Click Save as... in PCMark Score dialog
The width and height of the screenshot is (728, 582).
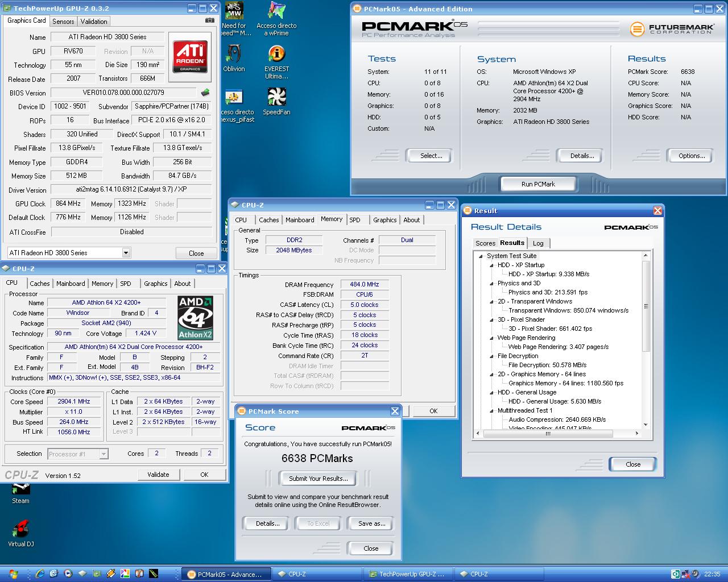(x=371, y=523)
